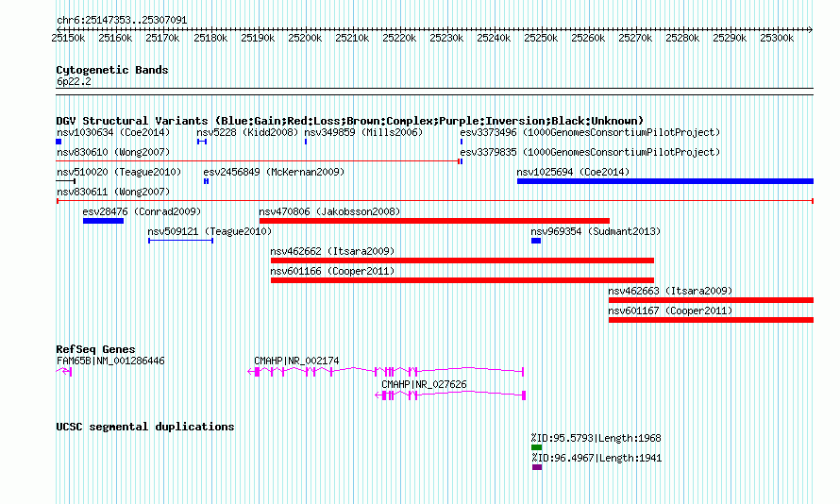Viewport: 840px width, 504px height.
Task: Open the nsv509121 (Teague2010) label
Action: pos(210,231)
